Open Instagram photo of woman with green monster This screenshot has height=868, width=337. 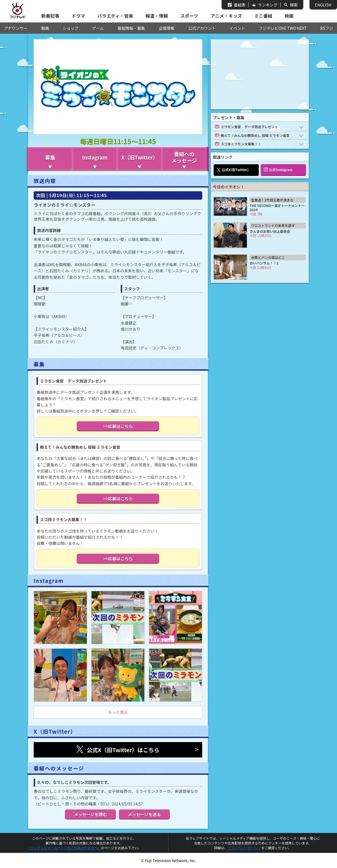[60, 618]
